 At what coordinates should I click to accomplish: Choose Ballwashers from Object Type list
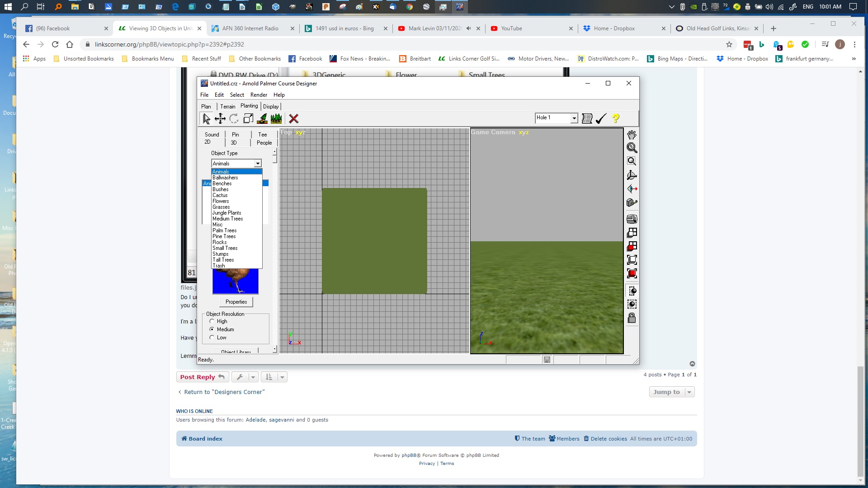[236, 178]
